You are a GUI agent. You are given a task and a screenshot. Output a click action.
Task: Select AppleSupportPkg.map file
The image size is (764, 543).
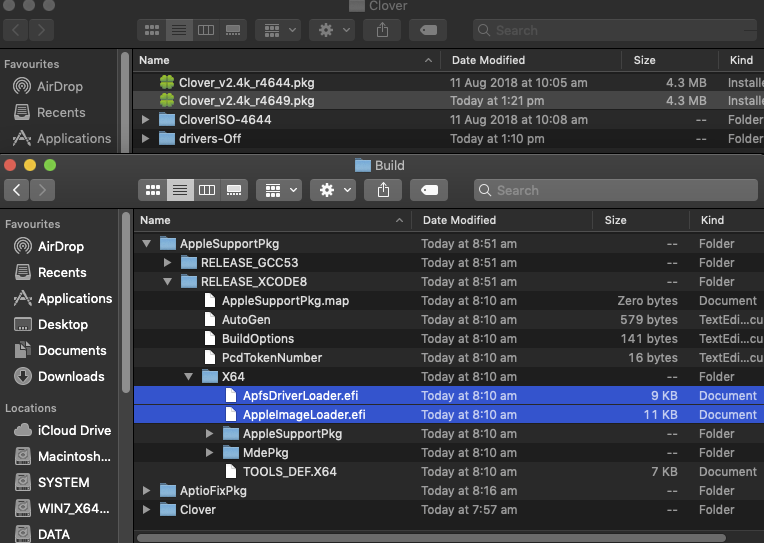448,300
